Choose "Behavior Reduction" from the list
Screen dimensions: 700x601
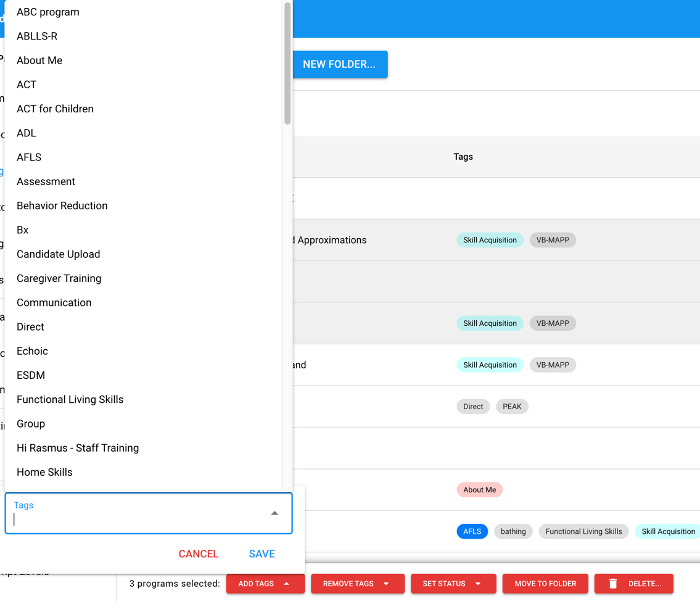coord(62,205)
